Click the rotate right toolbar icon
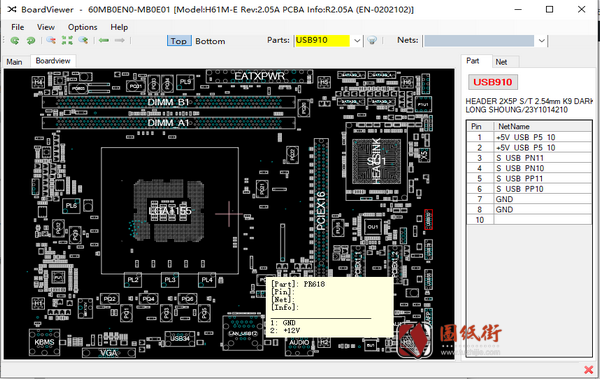This screenshot has width=600, height=379. tap(31, 40)
